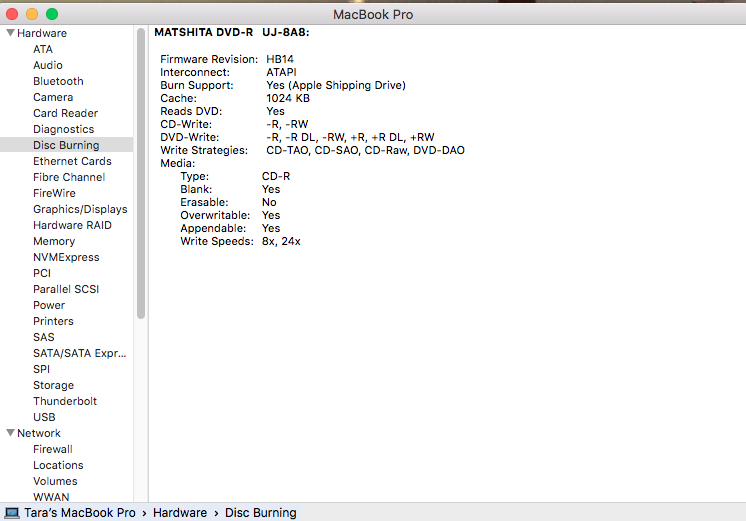Click the Burn Support value text

pos(336,85)
